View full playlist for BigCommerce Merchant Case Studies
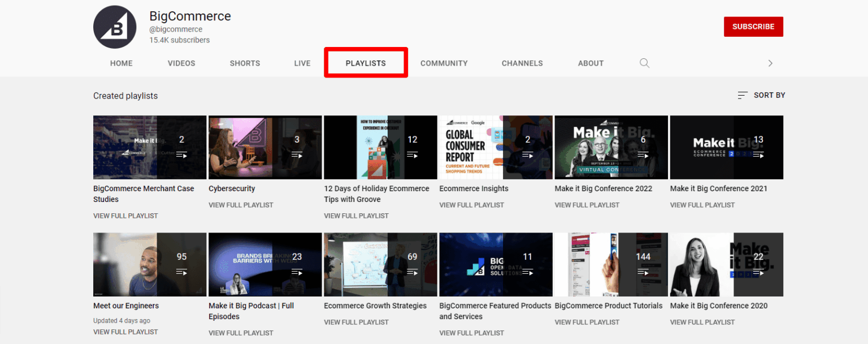The width and height of the screenshot is (868, 344). (x=125, y=216)
